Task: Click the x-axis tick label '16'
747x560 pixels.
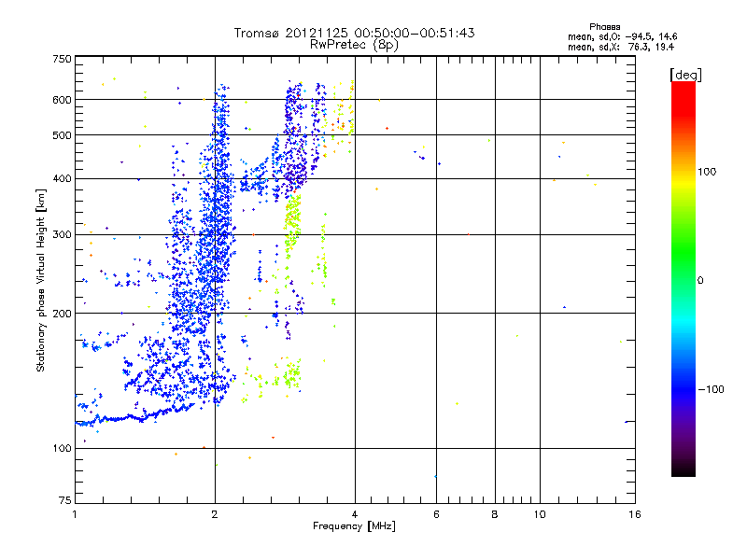Action: (635, 514)
